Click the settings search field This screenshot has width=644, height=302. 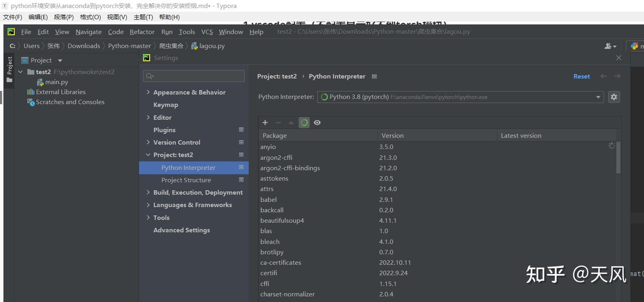point(193,76)
